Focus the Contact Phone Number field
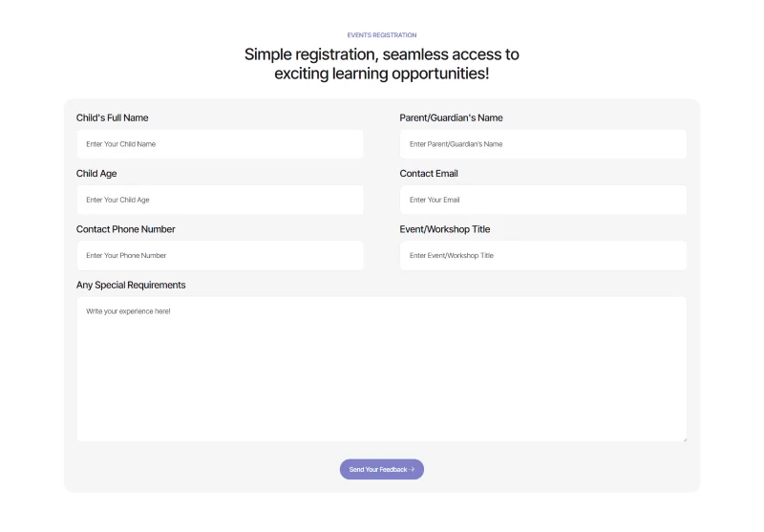Viewport: 764px width, 532px height. pyautogui.click(x=220, y=255)
